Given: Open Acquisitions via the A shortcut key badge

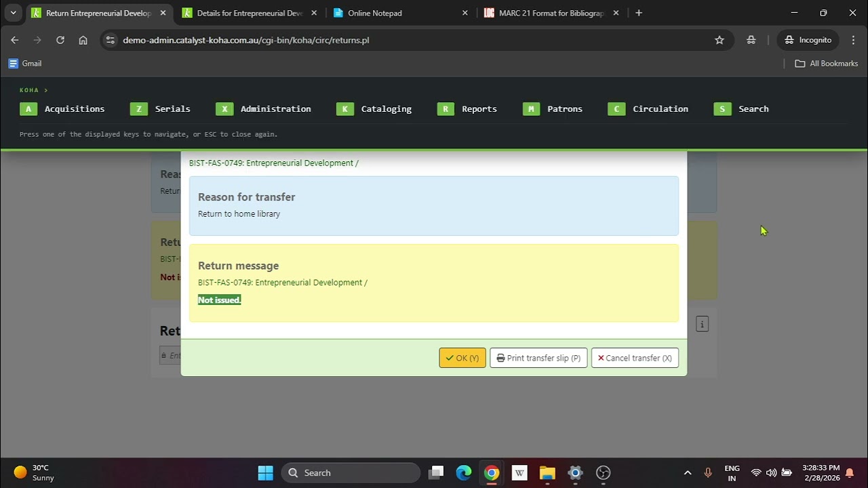Looking at the screenshot, I should point(28,108).
